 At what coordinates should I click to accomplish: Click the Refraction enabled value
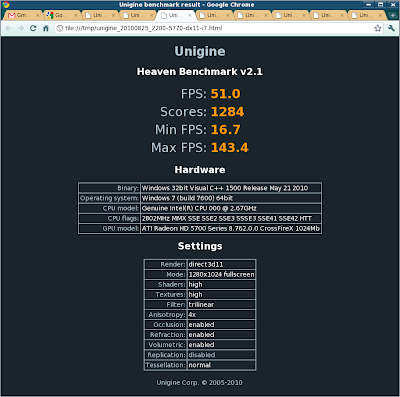point(221,335)
